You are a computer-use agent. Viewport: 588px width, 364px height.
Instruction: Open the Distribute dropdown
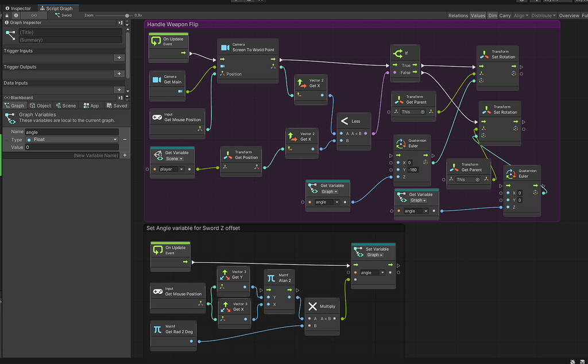click(543, 16)
